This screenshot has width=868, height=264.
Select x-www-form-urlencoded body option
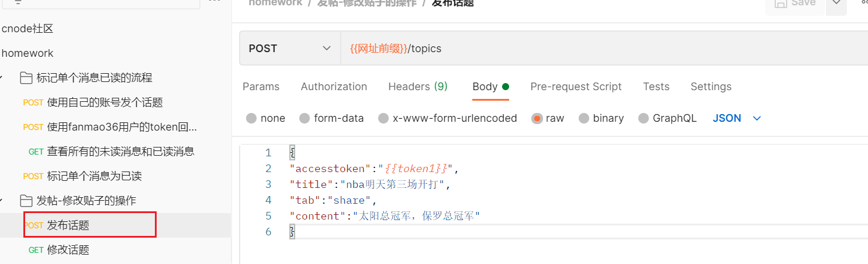click(x=383, y=118)
